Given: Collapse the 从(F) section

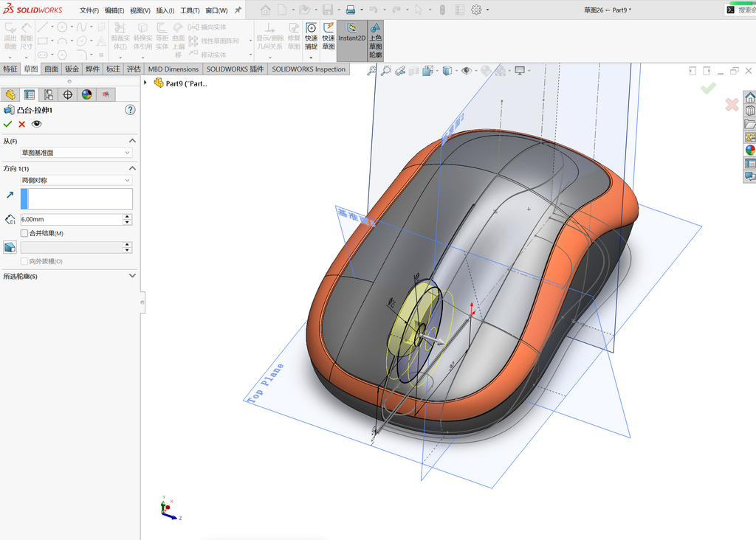Looking at the screenshot, I should [x=132, y=141].
